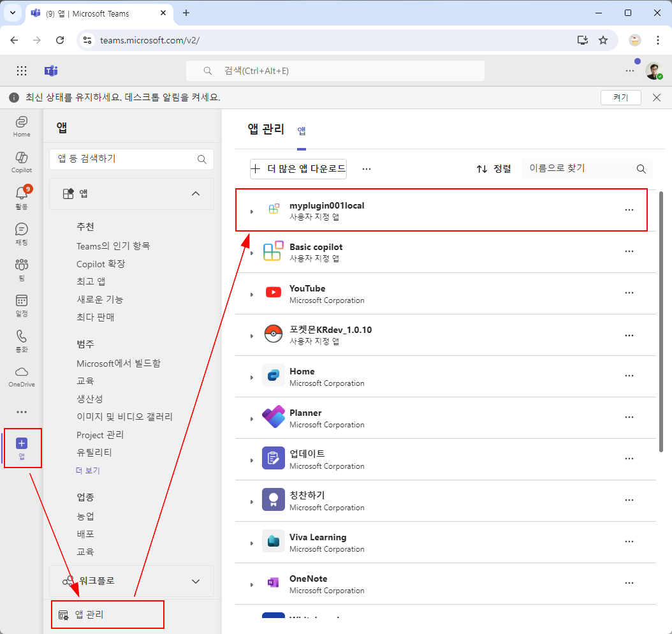The height and width of the screenshot is (634, 672).
Task: Open the app launcher waffle grid
Action: pyautogui.click(x=22, y=71)
